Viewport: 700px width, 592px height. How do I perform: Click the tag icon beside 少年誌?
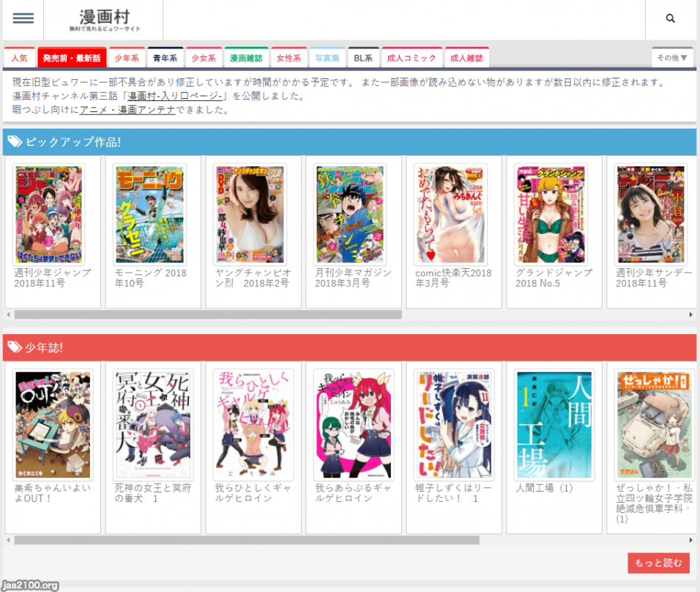(15, 347)
